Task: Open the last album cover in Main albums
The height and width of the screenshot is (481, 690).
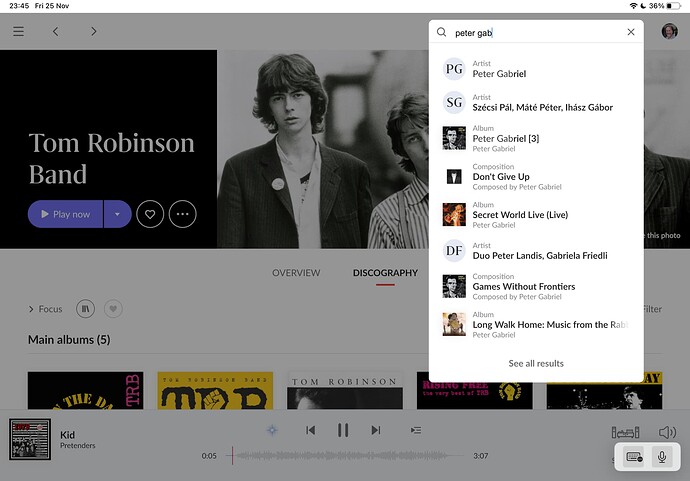Action: [604, 395]
